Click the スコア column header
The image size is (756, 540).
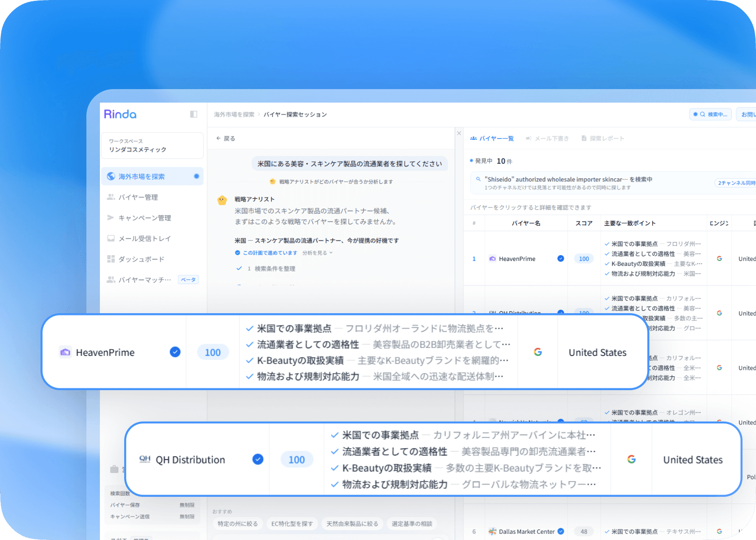584,223
